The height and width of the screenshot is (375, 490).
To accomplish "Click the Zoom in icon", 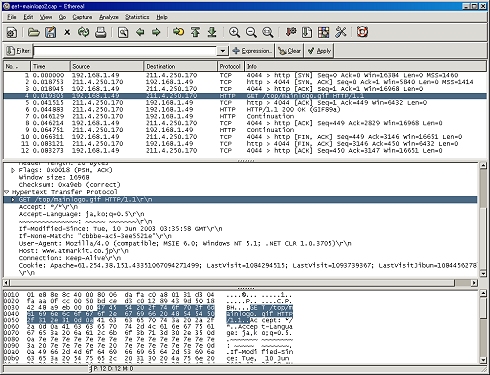I will 234,32.
